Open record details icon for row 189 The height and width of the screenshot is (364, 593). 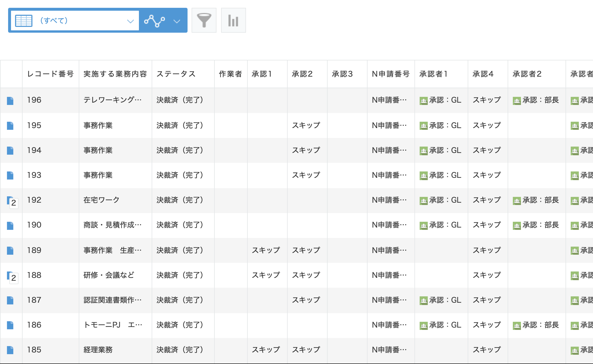point(10,251)
